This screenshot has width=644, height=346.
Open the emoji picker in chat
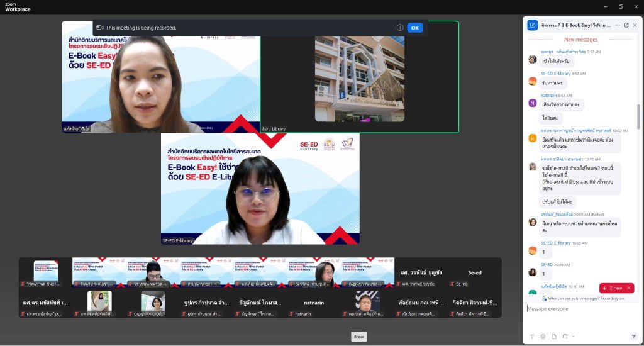pos(543,337)
